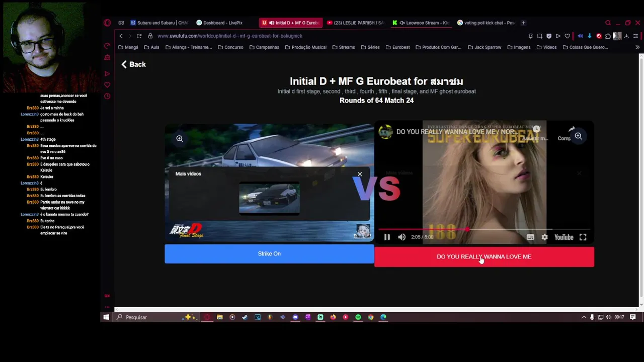Pause the YouTube video
Viewport: 644px width, 362px height.
(387, 237)
